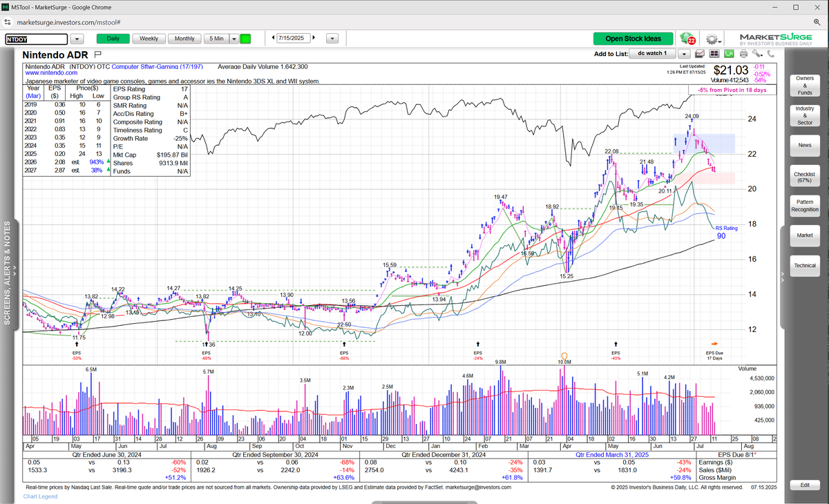This screenshot has width=829, height=504.
Task: Click the Edit button at bottom right
Action: point(804,485)
